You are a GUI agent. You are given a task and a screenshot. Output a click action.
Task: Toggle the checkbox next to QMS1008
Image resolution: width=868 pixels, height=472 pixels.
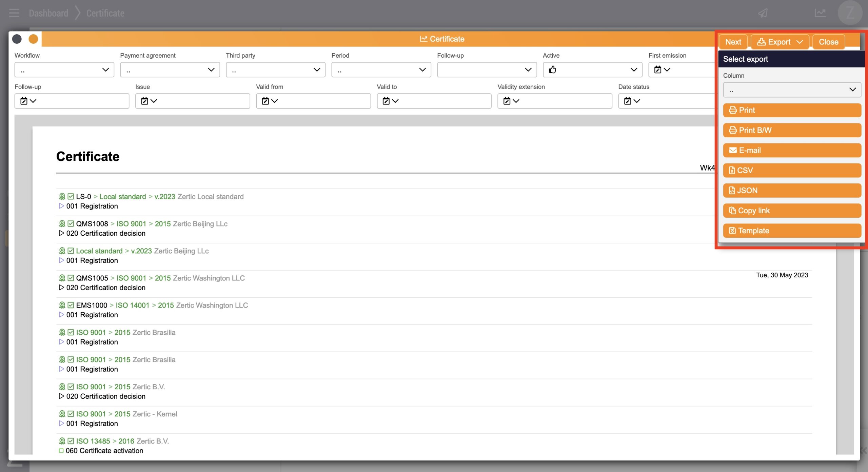click(71, 224)
